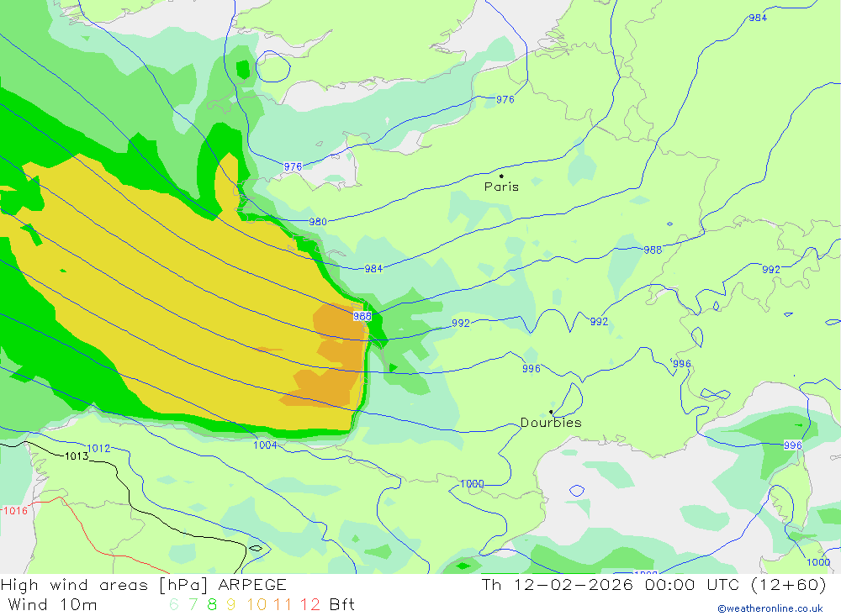This screenshot has width=841, height=616.
Task: Click the 984 isobar label near the coast
Action: pyautogui.click(x=373, y=269)
